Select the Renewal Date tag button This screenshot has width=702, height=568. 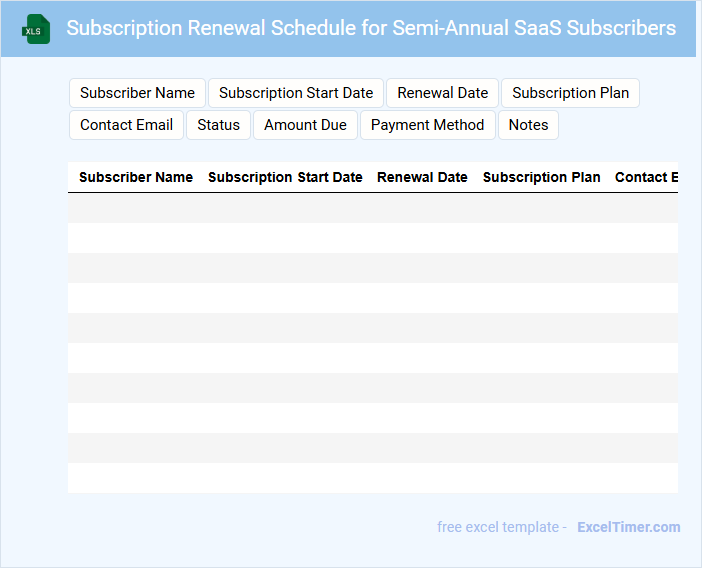click(442, 93)
